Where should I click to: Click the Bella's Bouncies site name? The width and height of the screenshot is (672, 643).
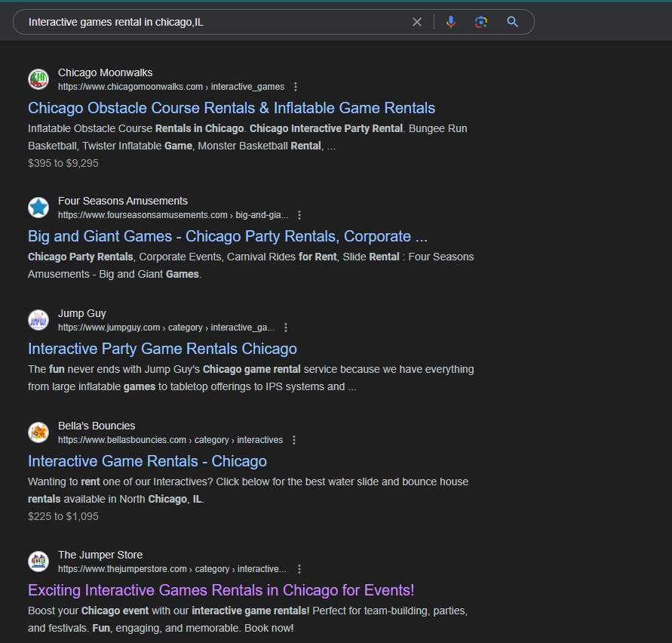[x=97, y=426]
